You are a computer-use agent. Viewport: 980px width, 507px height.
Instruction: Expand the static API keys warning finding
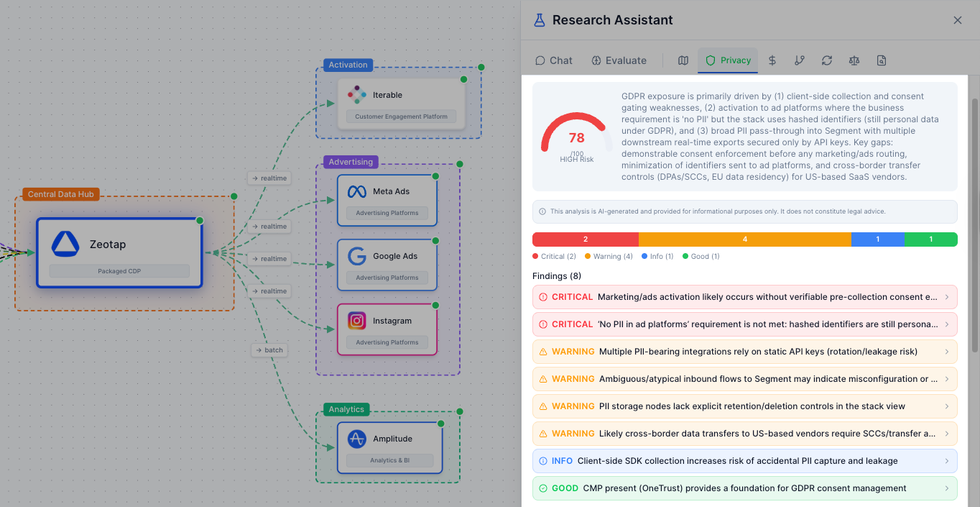point(744,351)
